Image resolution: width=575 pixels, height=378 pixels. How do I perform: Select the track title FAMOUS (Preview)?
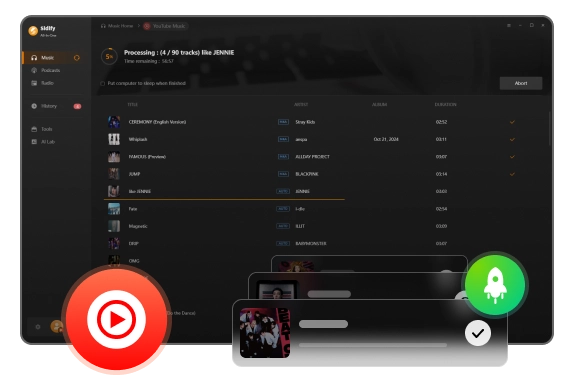coord(147,157)
